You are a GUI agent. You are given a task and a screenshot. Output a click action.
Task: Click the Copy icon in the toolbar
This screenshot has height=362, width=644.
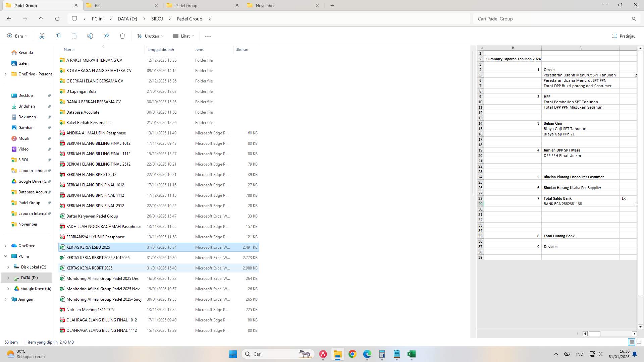tap(58, 36)
